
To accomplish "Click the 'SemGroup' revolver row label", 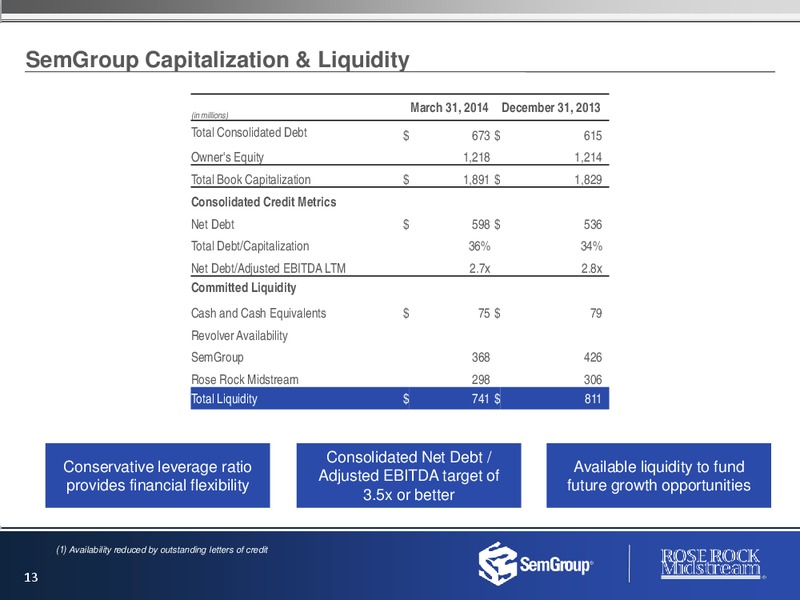I will [217, 357].
